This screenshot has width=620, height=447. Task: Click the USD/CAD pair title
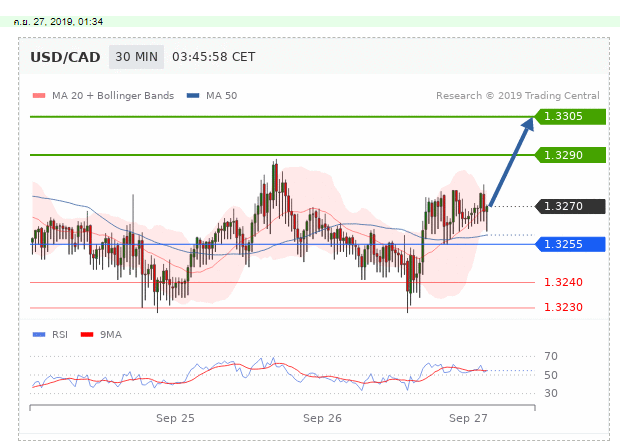pos(65,57)
